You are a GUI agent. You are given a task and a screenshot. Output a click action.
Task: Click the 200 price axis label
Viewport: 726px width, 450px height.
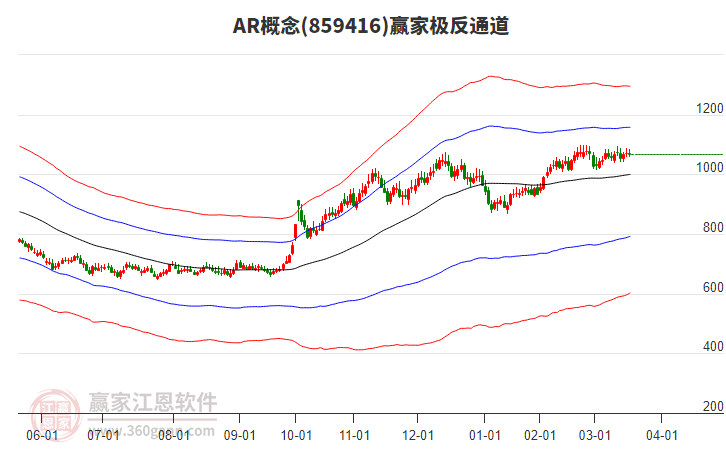click(713, 406)
